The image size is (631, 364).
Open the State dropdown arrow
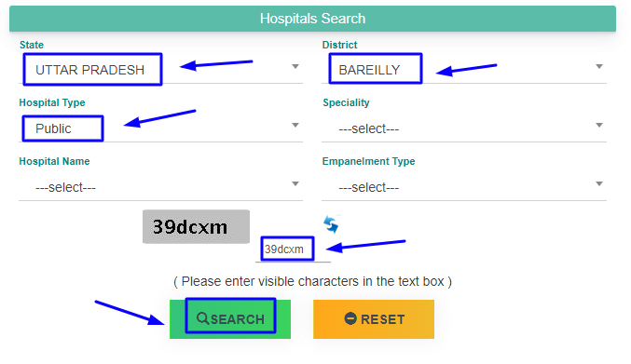tap(295, 67)
